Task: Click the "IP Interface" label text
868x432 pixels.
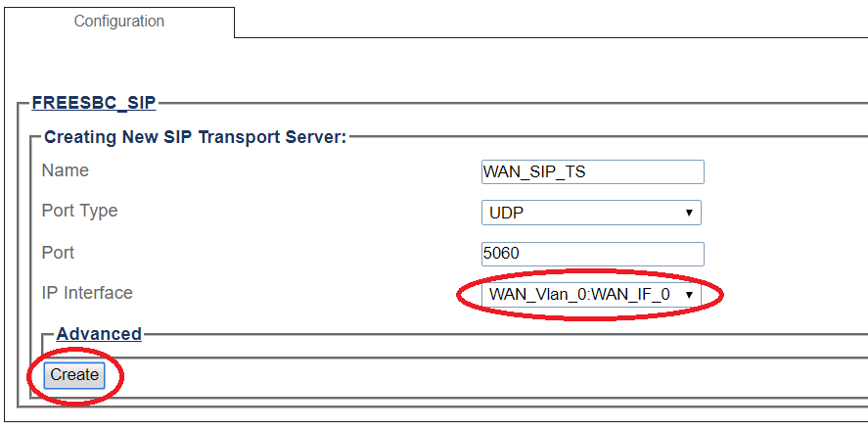Action: (x=87, y=293)
